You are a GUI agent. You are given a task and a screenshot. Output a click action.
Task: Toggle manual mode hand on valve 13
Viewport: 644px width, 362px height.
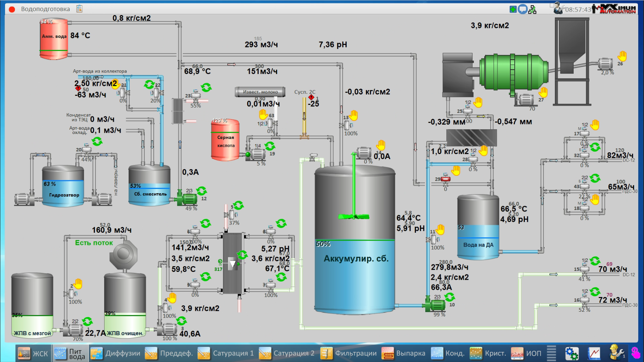354,115
